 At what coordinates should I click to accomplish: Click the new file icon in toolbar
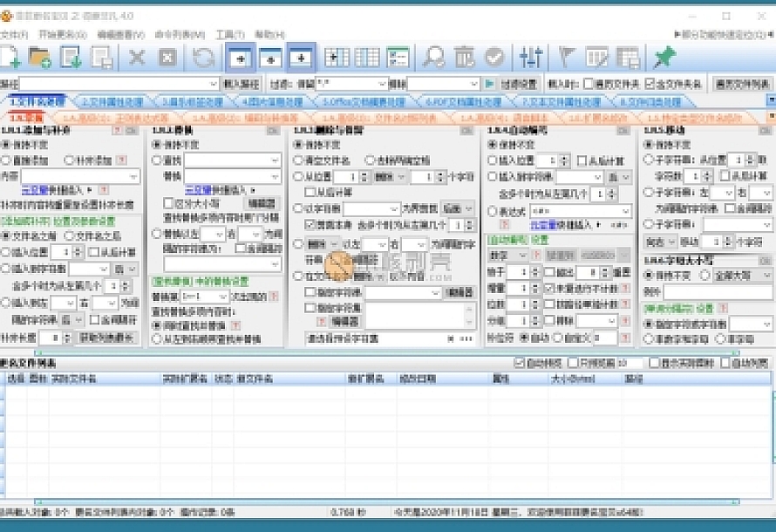click(10, 58)
